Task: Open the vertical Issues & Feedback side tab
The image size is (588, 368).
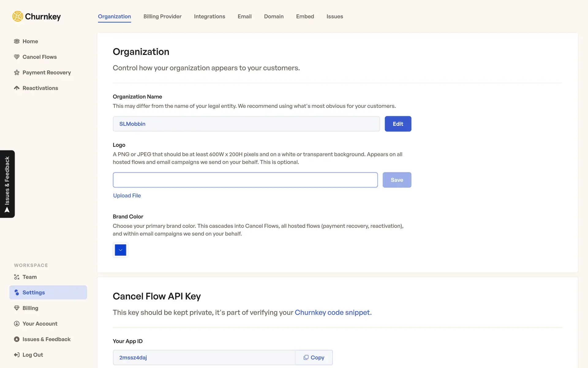Action: [7, 184]
